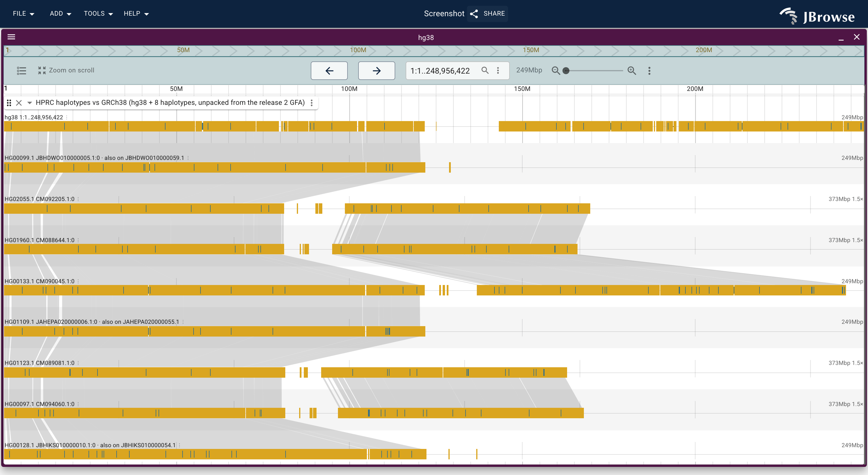Close the hg38 view panel

[856, 37]
